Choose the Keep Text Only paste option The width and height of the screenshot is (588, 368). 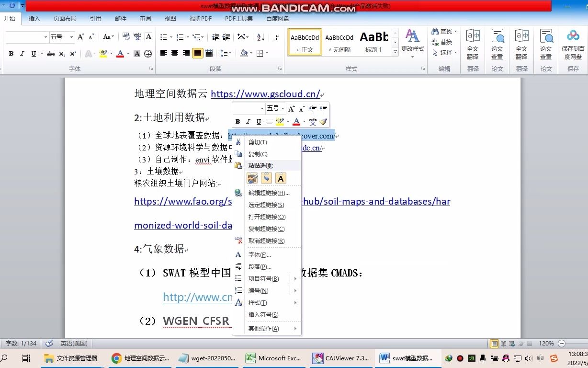pyautogui.click(x=281, y=178)
